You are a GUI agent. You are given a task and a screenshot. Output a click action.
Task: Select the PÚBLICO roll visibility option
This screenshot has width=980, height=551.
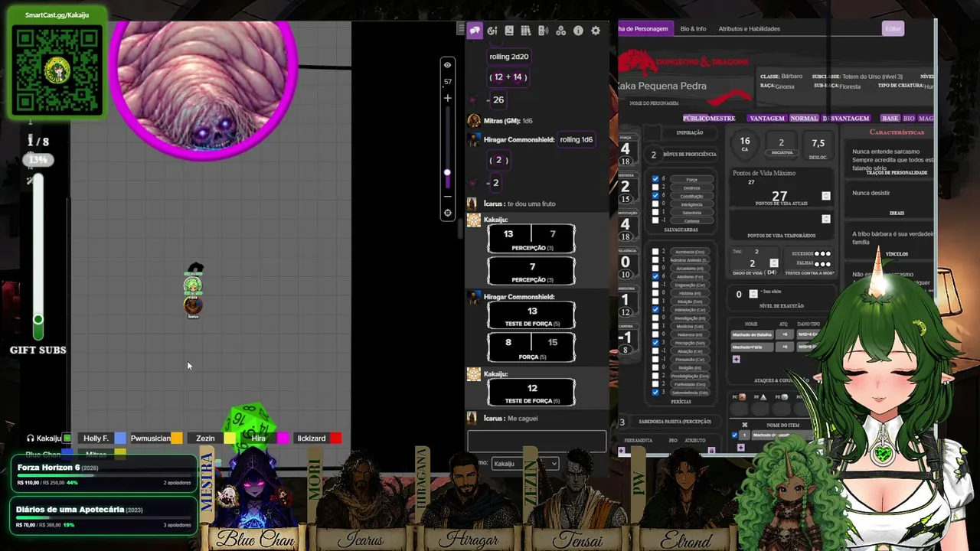[696, 119]
